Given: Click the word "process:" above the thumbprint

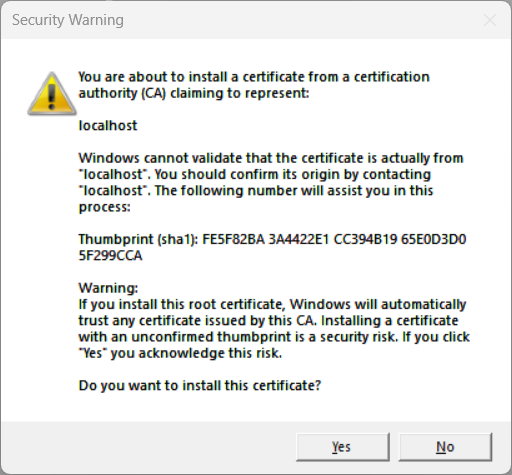Looking at the screenshot, I should click(x=104, y=207).
